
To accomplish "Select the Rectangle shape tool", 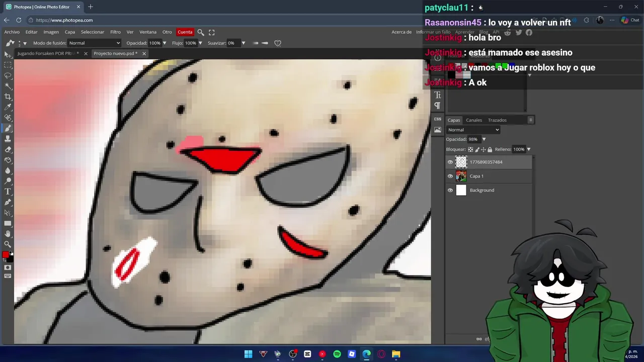I will coord(8,223).
